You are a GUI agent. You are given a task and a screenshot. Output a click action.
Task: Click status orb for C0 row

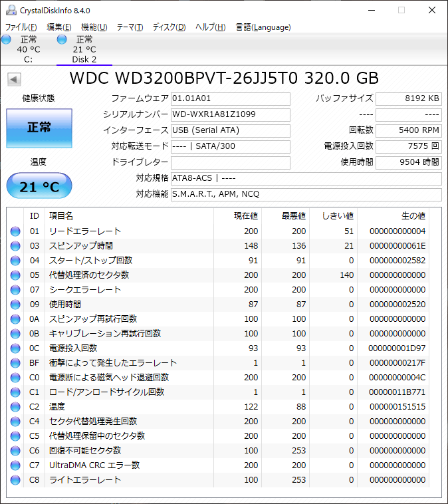[15, 378]
